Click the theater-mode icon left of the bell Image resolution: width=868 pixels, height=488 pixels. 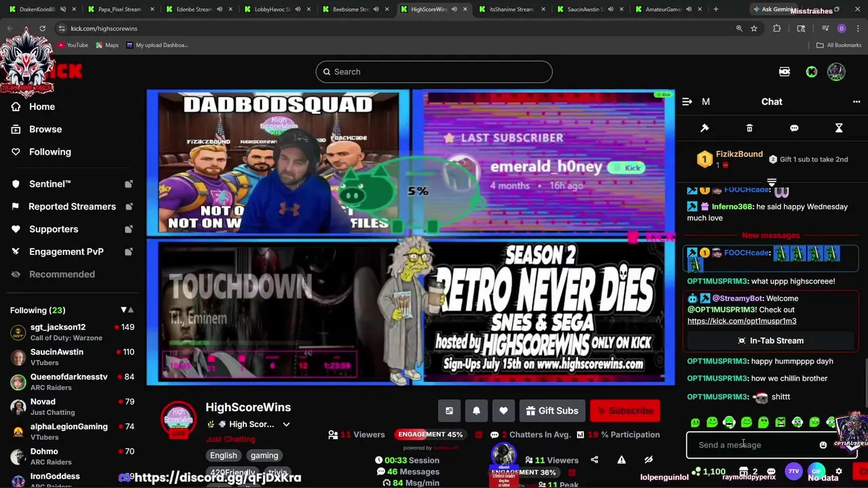tap(449, 411)
